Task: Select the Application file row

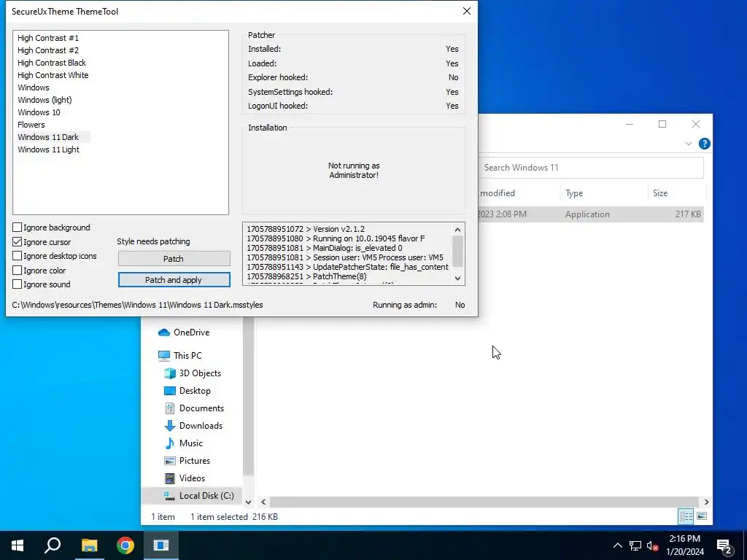Action: pos(591,214)
